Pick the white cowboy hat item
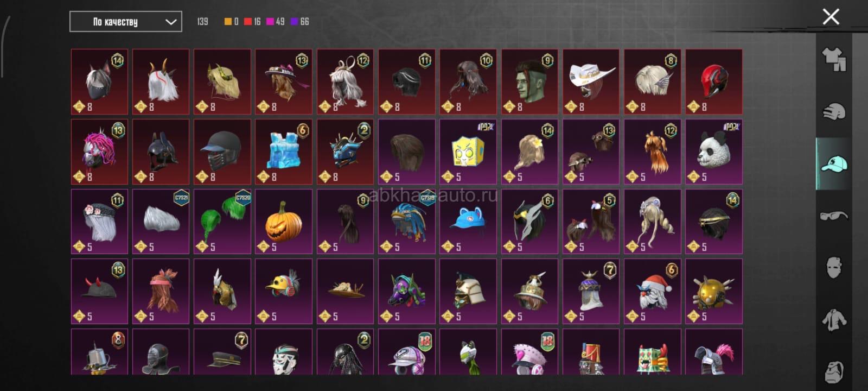Image resolution: width=868 pixels, height=391 pixels. pos(591,82)
